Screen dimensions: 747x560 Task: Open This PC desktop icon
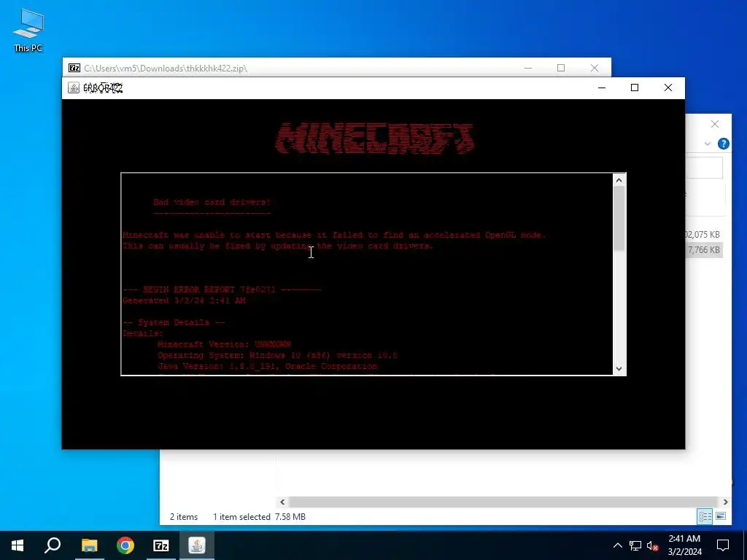pos(28,31)
